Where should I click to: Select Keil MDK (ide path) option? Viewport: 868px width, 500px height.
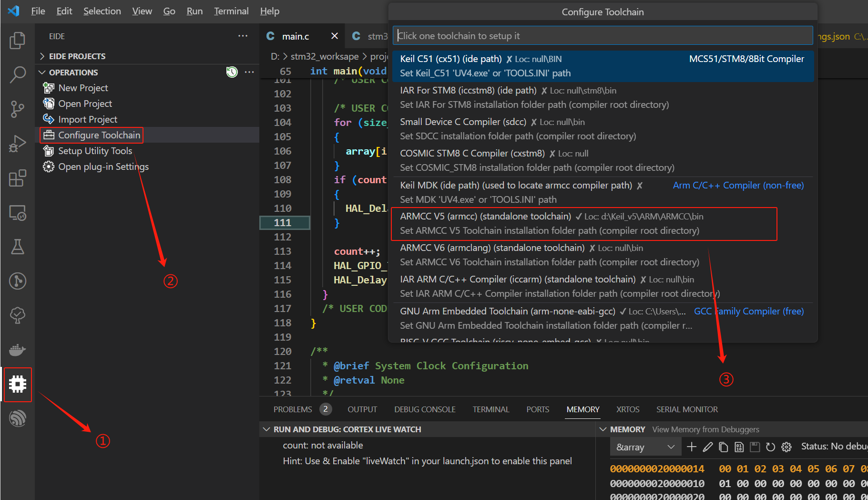tap(603, 192)
